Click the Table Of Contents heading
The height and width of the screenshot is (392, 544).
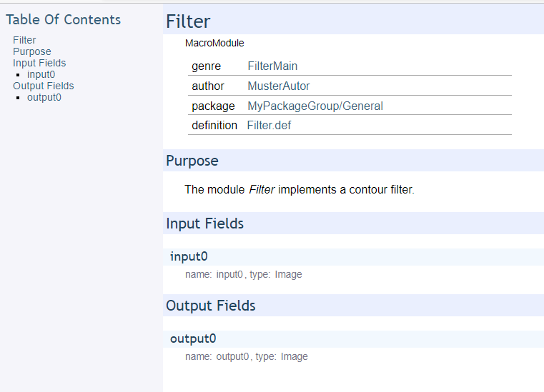pos(64,20)
